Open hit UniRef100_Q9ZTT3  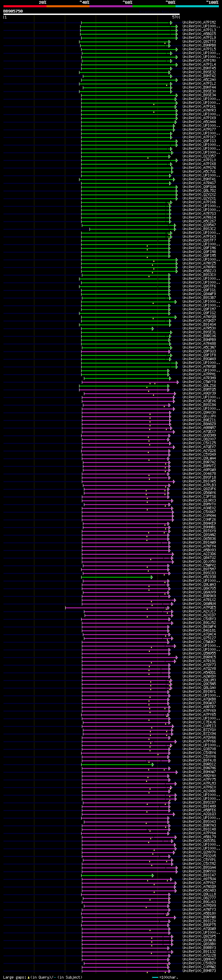click(199, 41)
